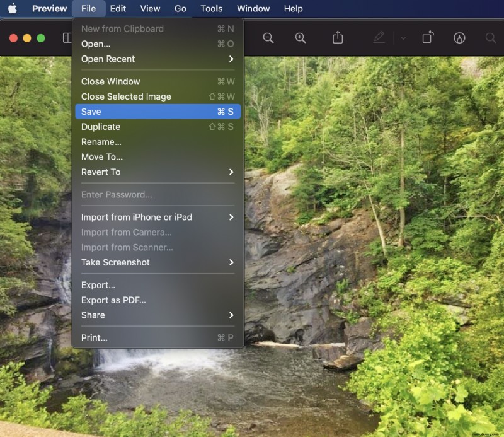Click the zoom in magnifier icon

tap(301, 38)
